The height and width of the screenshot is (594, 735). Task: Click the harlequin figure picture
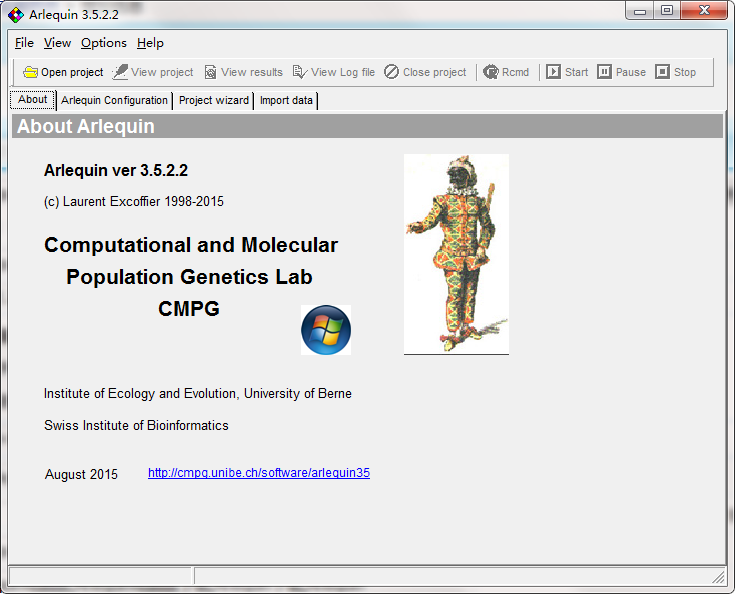(x=457, y=254)
